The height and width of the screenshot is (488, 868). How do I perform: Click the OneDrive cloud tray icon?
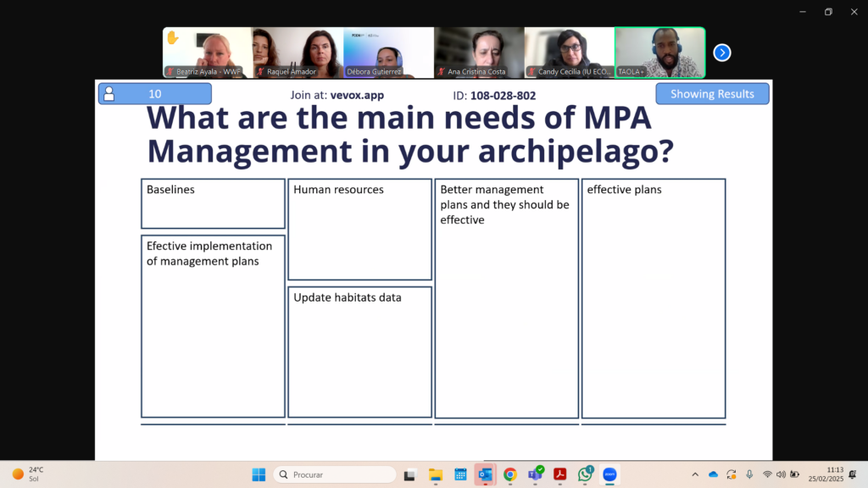[713, 474]
